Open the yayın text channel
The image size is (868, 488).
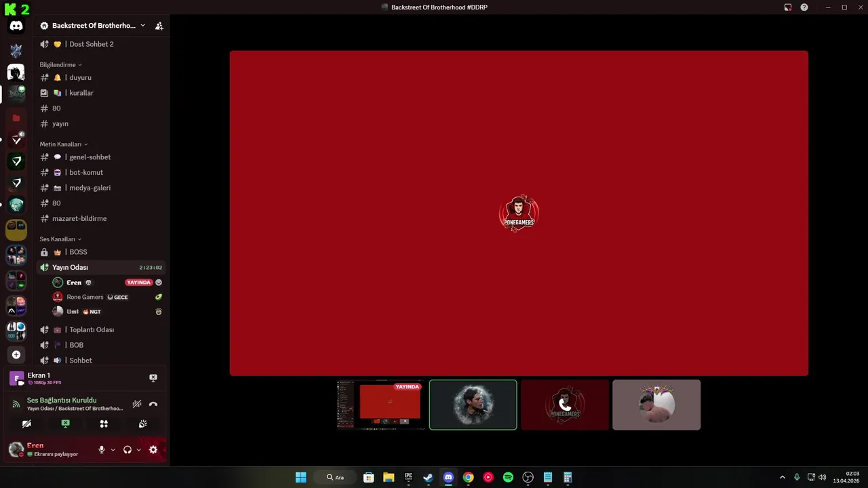tap(100, 123)
